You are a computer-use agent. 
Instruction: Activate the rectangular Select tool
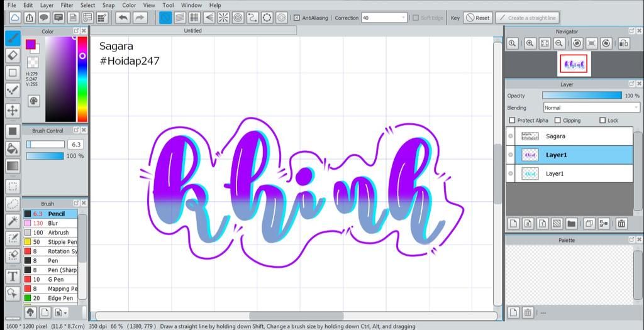click(x=13, y=187)
